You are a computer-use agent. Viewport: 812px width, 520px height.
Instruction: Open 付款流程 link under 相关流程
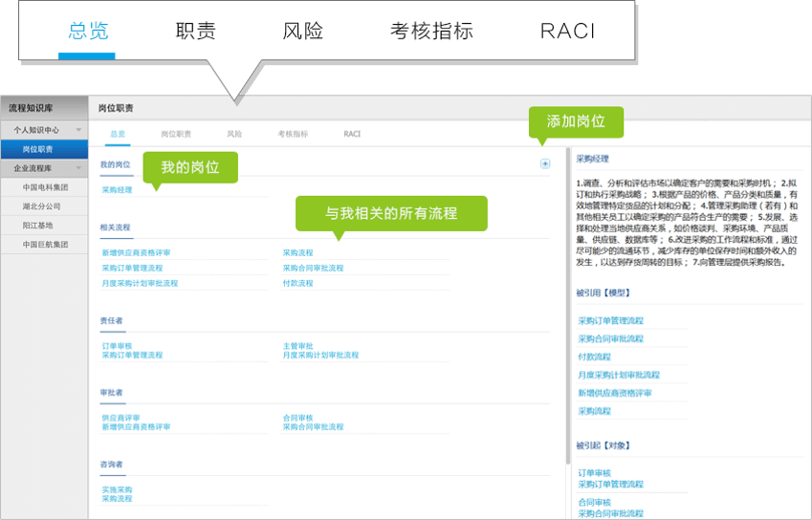pos(297,283)
